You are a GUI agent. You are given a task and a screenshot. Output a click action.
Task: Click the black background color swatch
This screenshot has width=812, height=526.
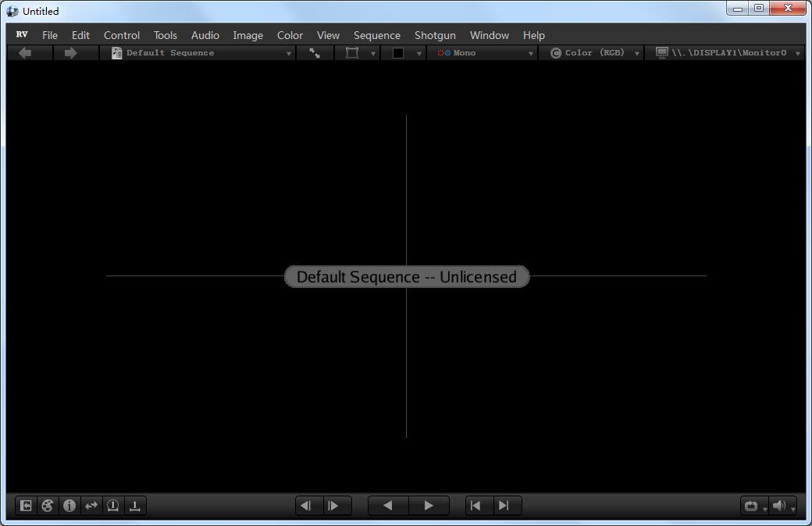[x=397, y=53]
